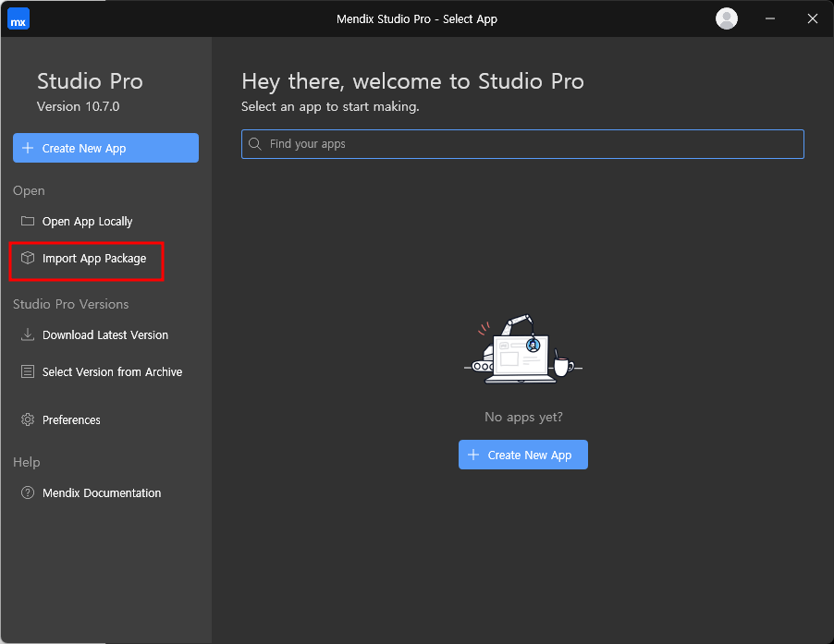The image size is (834, 644).
Task: Click the robot laptop illustration
Action: tap(522, 349)
